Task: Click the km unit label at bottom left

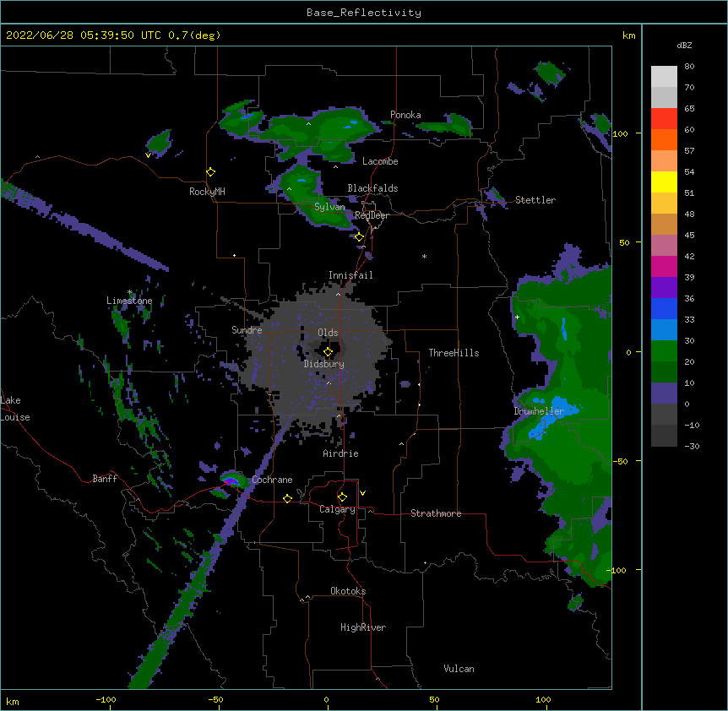Action: pos(13,702)
